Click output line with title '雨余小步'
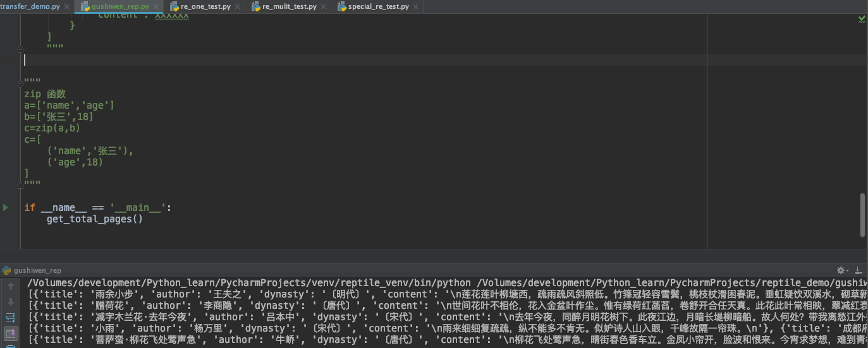 (447, 294)
